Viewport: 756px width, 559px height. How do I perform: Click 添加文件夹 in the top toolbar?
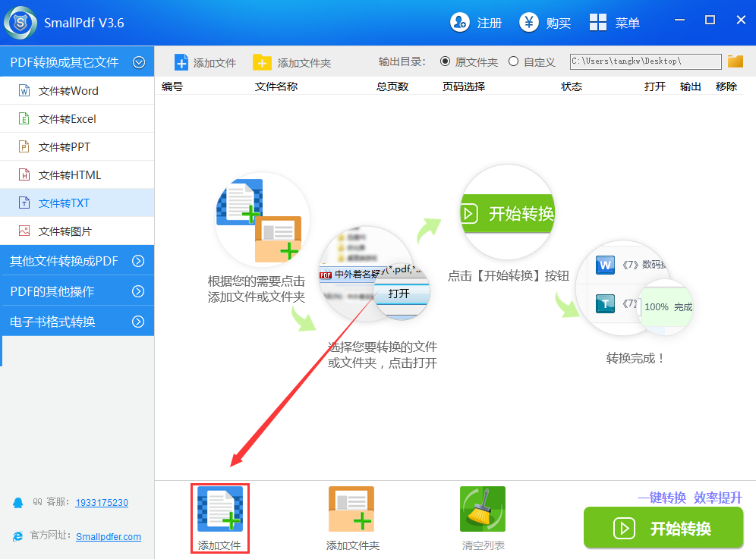pos(291,63)
